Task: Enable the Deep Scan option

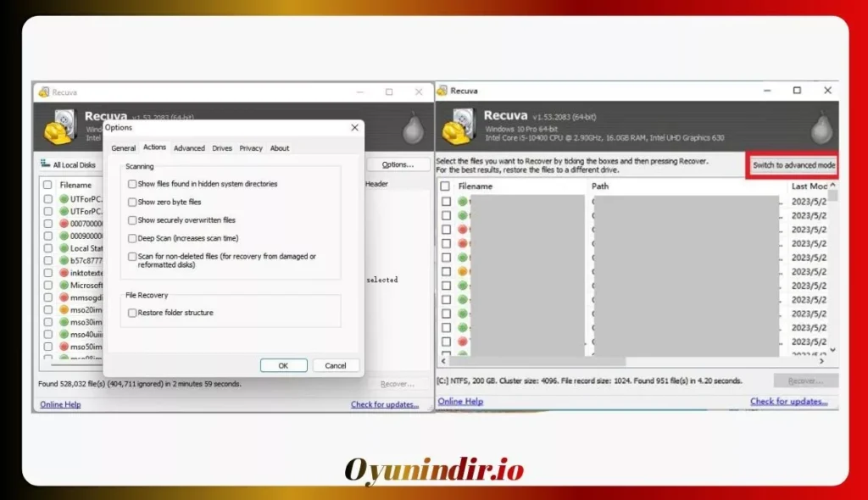Action: click(x=131, y=239)
